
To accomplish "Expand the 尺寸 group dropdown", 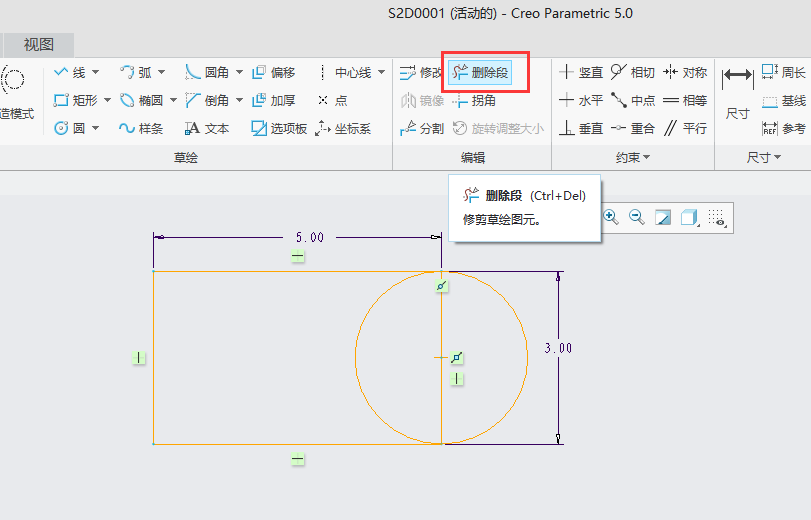I will (763, 157).
